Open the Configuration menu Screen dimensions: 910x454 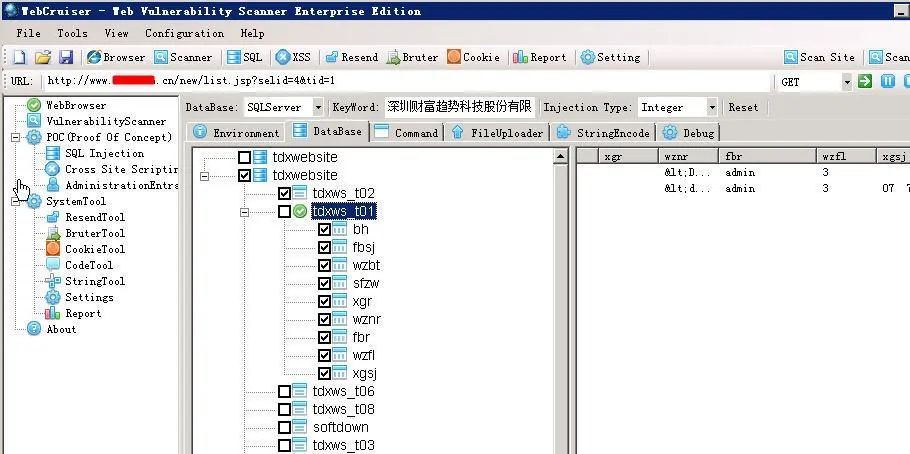(x=185, y=33)
